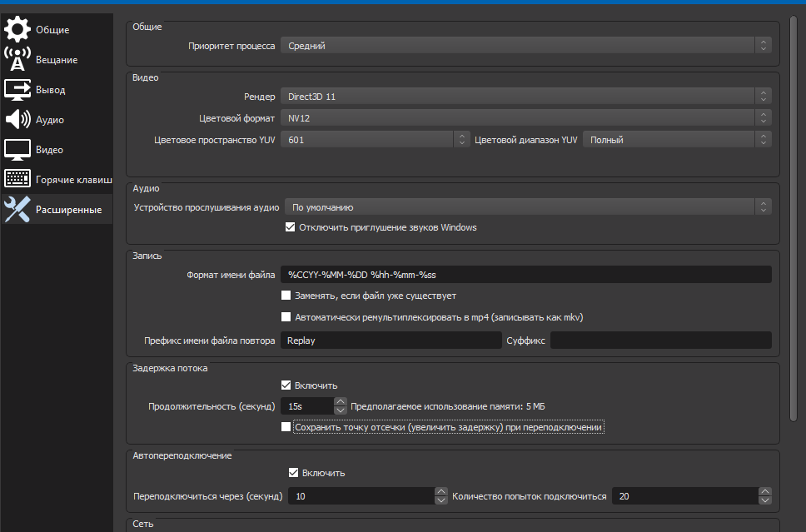Select the Расширенные tab label

tap(68, 210)
